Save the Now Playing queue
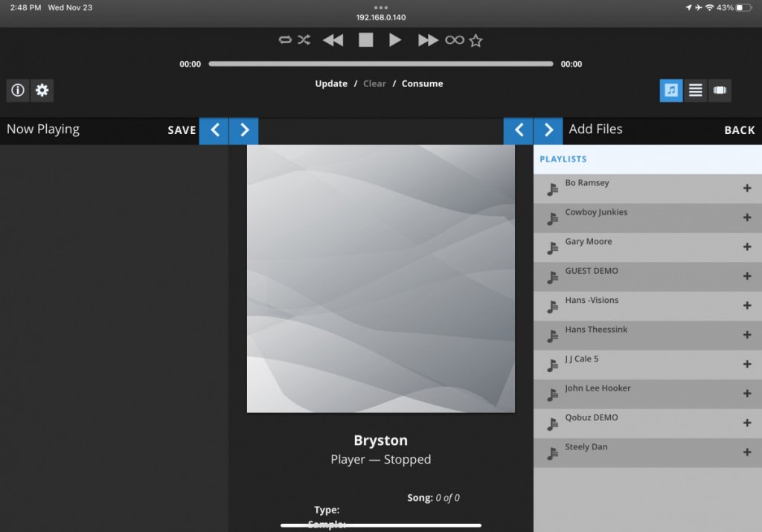Image resolution: width=762 pixels, height=532 pixels. click(x=182, y=130)
